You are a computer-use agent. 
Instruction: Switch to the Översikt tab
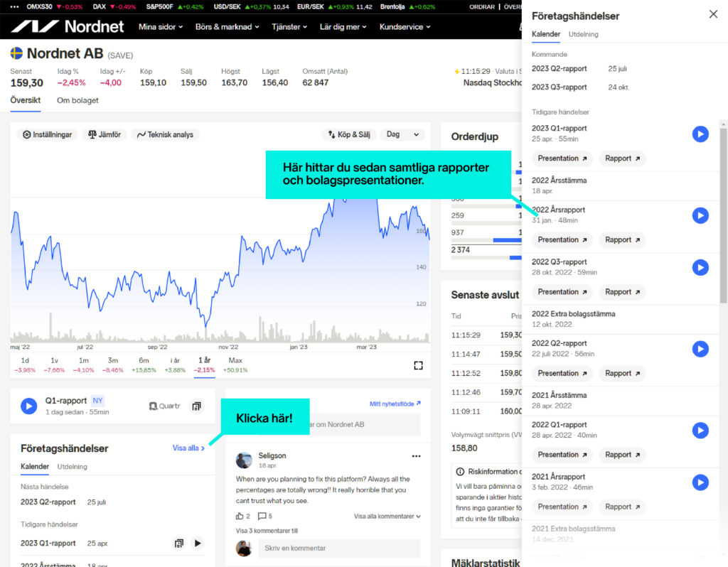click(26, 100)
